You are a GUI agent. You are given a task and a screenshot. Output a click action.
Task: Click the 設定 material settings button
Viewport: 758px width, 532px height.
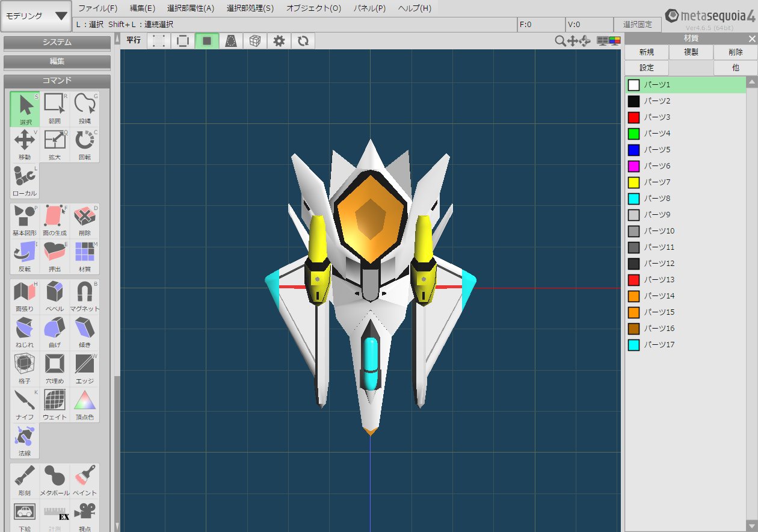(x=647, y=68)
